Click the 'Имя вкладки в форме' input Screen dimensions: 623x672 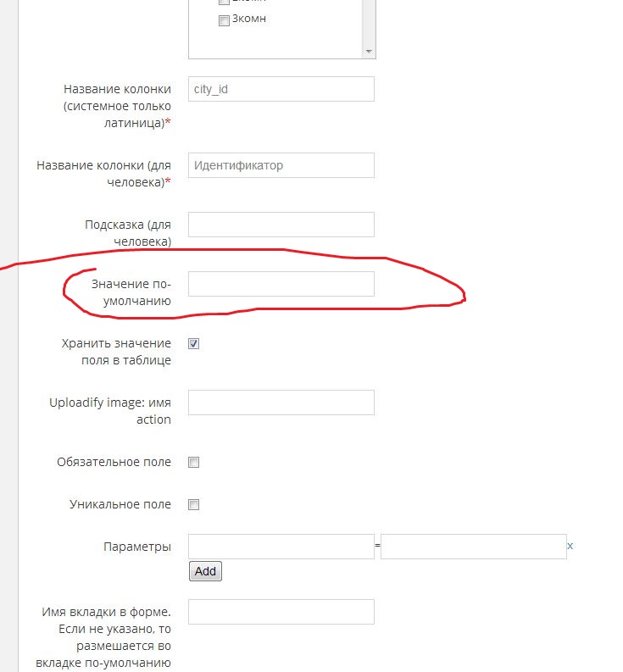[x=281, y=612]
